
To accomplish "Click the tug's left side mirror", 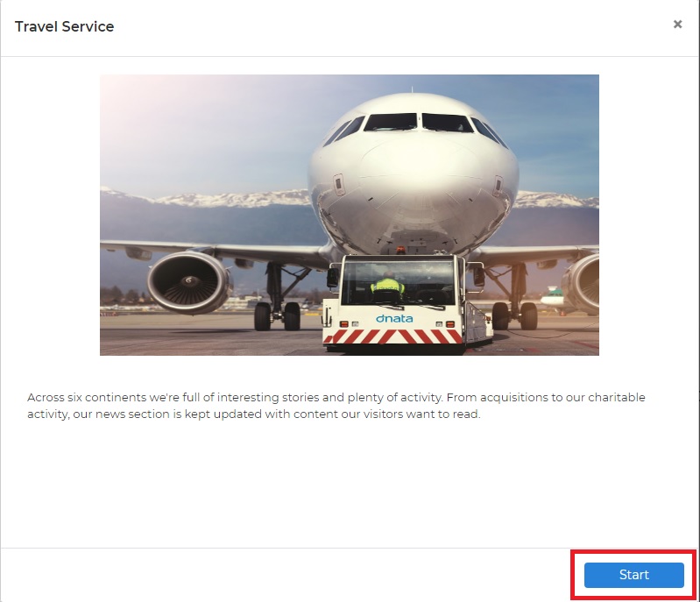I will pyautogui.click(x=333, y=277).
